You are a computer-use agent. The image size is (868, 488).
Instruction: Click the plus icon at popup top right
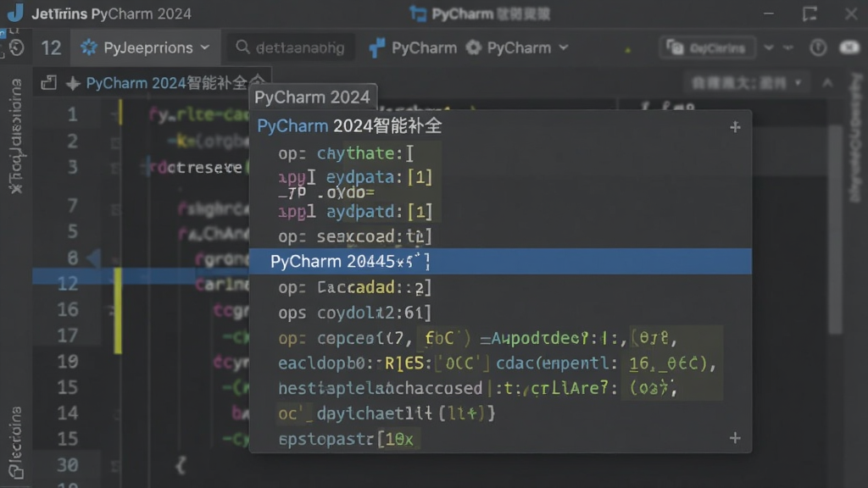(x=735, y=127)
